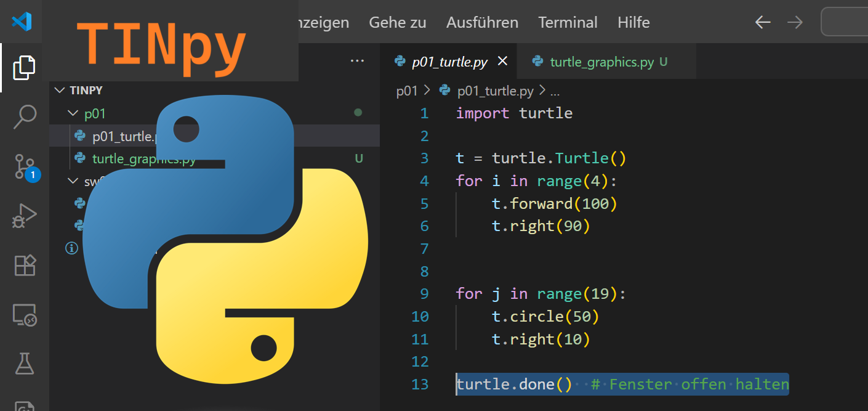Open the Extensions view

(x=25, y=265)
